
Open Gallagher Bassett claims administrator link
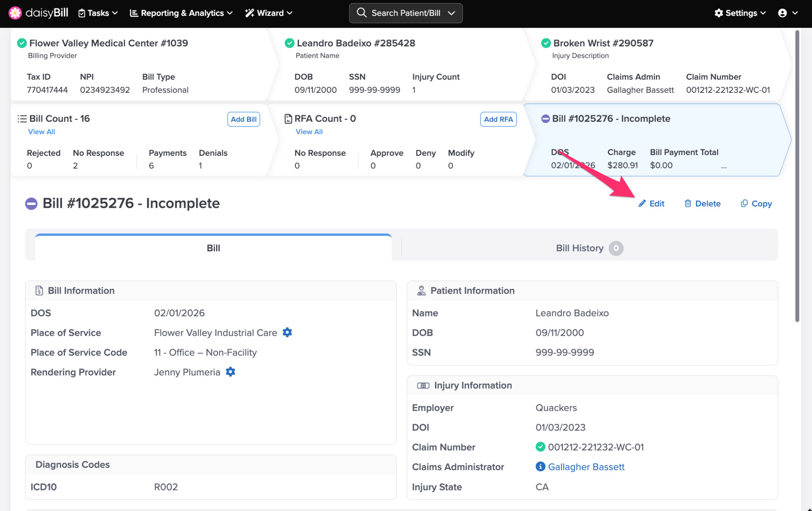click(586, 467)
